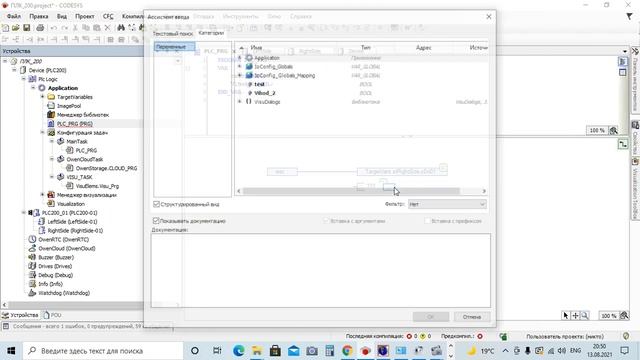The width and height of the screenshot is (640, 360).
Task: Open Windows Start menu
Action: coord(11,351)
